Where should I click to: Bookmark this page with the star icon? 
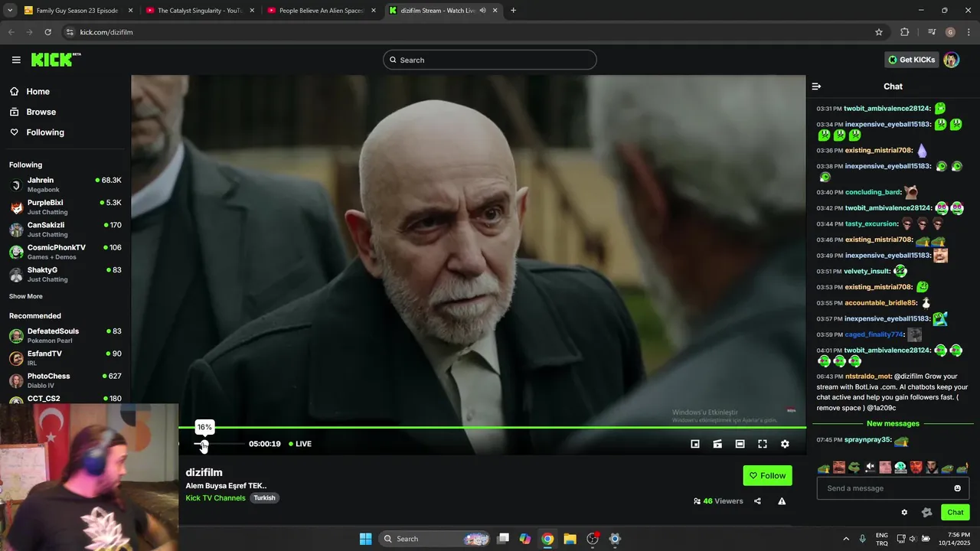879,32
